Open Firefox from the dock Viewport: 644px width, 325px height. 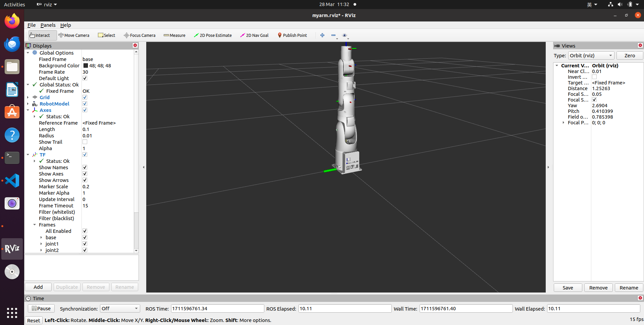point(12,21)
